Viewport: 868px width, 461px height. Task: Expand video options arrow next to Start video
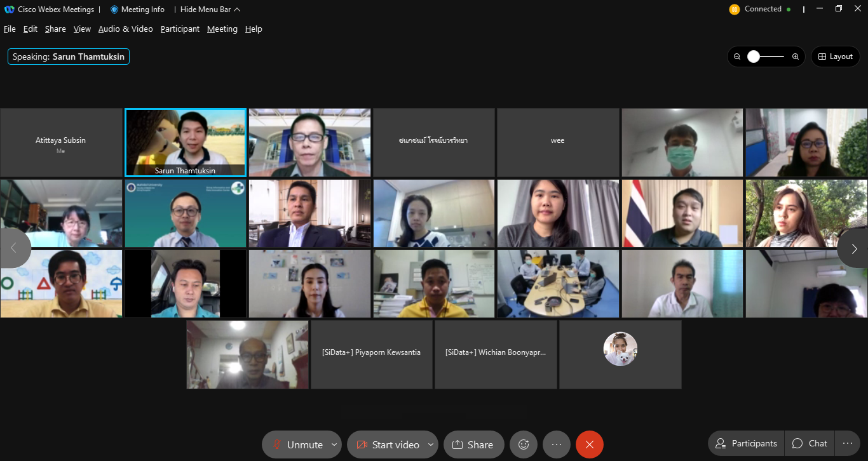pos(431,444)
